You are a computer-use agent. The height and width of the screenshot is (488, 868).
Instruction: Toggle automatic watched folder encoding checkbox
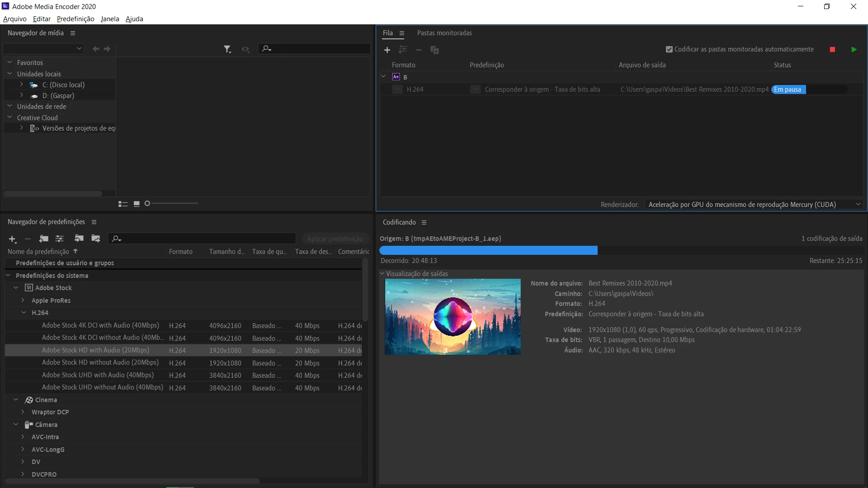[669, 49]
